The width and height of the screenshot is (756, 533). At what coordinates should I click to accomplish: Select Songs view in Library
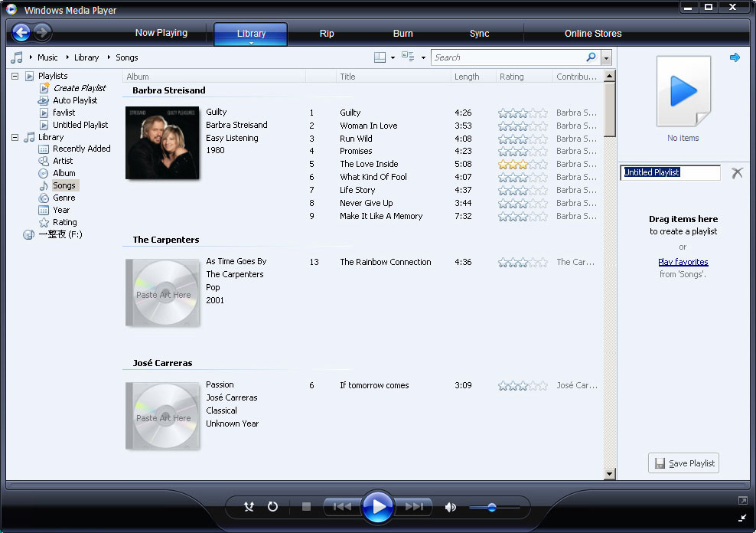[x=64, y=185]
